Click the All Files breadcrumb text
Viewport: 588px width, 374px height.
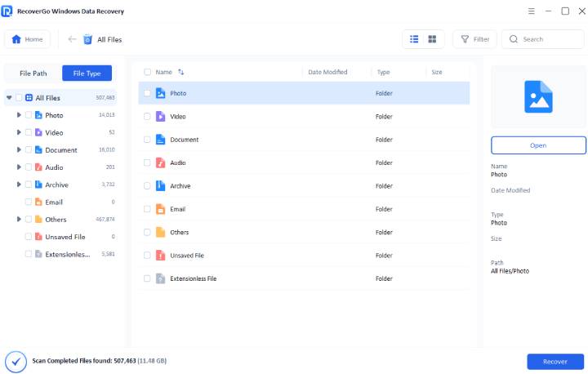[x=109, y=39]
